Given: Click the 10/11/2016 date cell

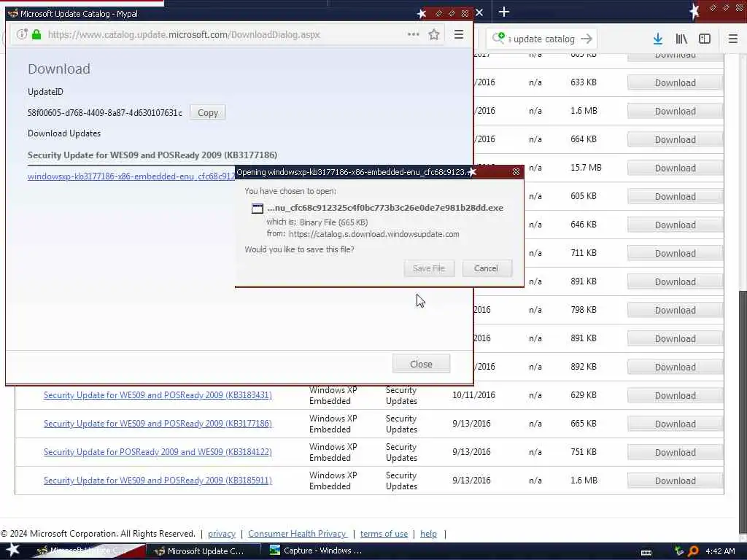Looking at the screenshot, I should [473, 394].
